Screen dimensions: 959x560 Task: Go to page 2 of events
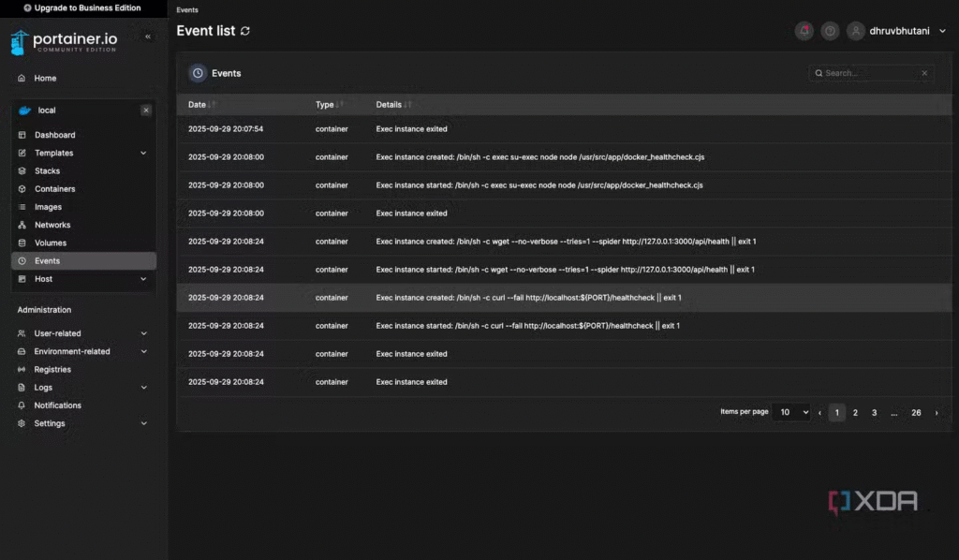[x=855, y=412]
